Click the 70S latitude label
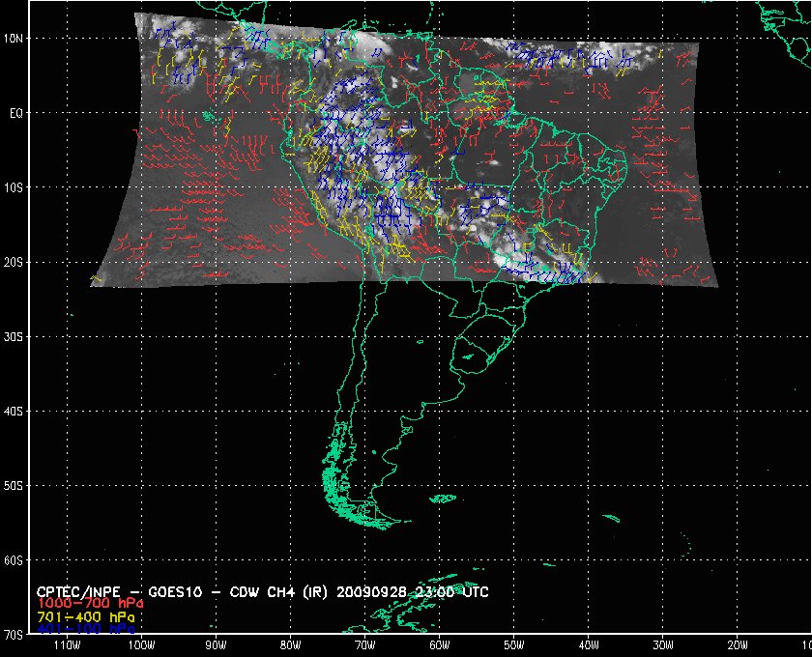The width and height of the screenshot is (812, 657). click(x=13, y=634)
